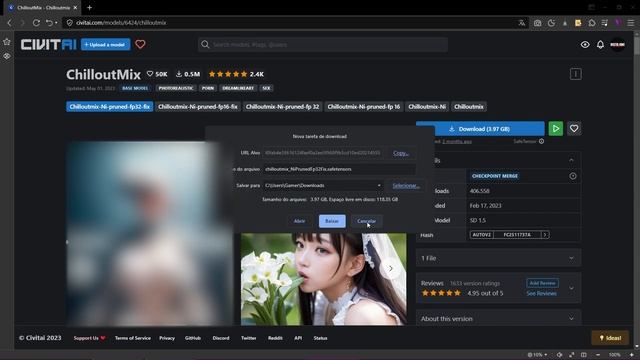Image resolution: width=640 pixels, height=360 pixels.
Task: Select the Chilloutmix version tab
Action: [x=469, y=107]
